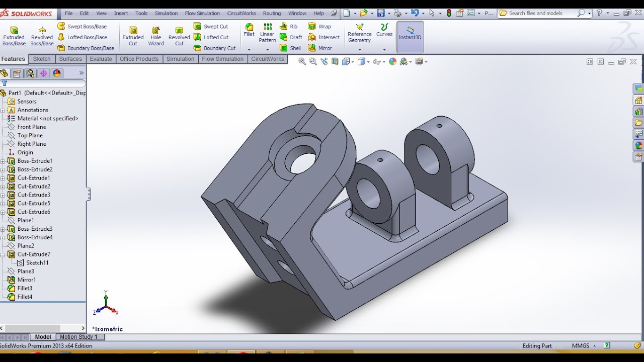
Task: Open the Hole Wizard
Action: click(x=156, y=36)
